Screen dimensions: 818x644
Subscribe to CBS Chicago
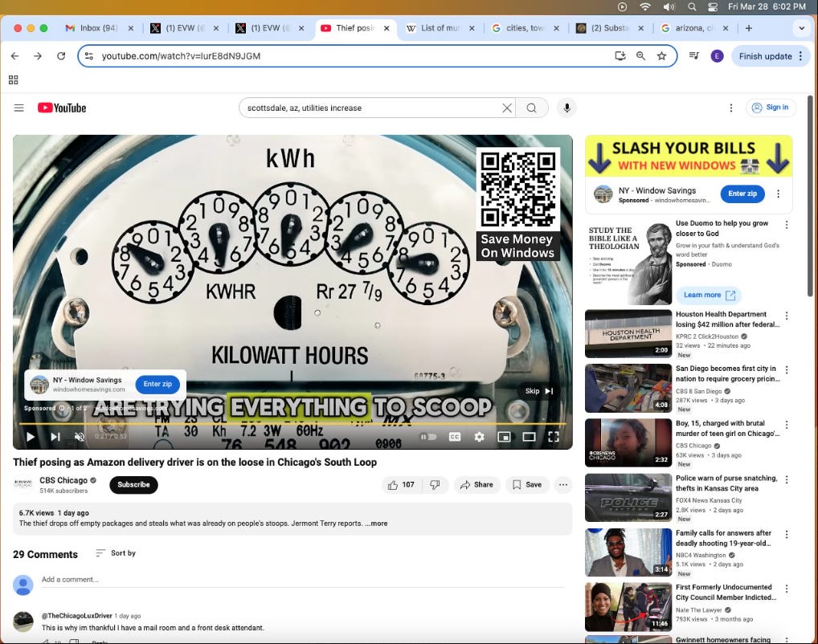point(133,484)
